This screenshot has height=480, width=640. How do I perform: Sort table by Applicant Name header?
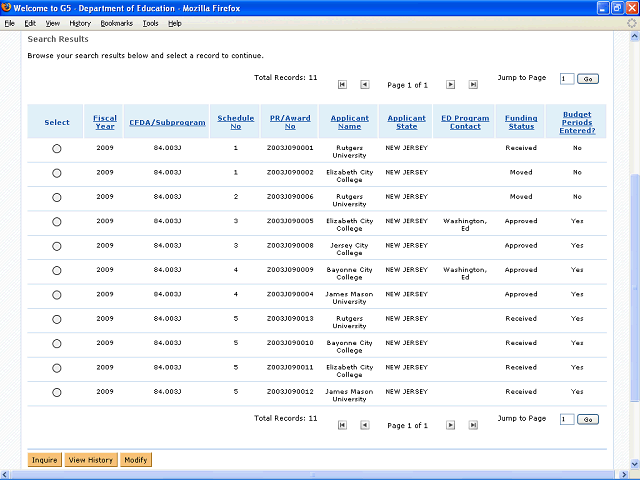pos(349,122)
